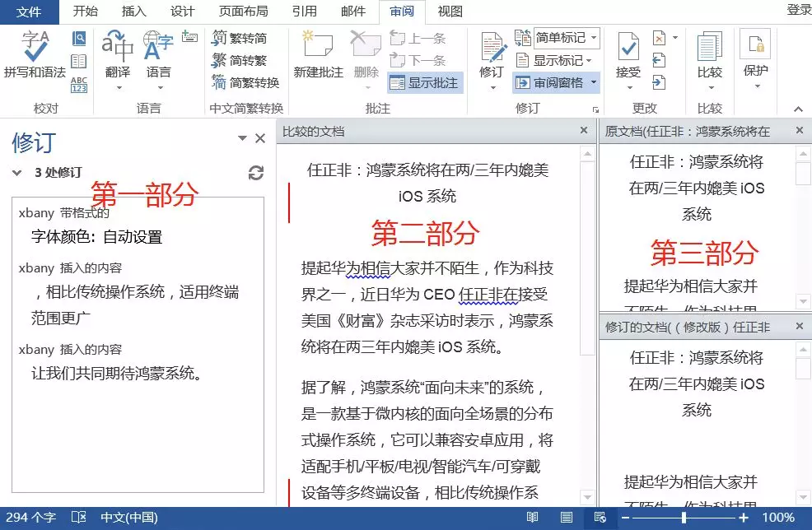Expand the 翻译 dropdown arrow
812x530 pixels.
119,87
